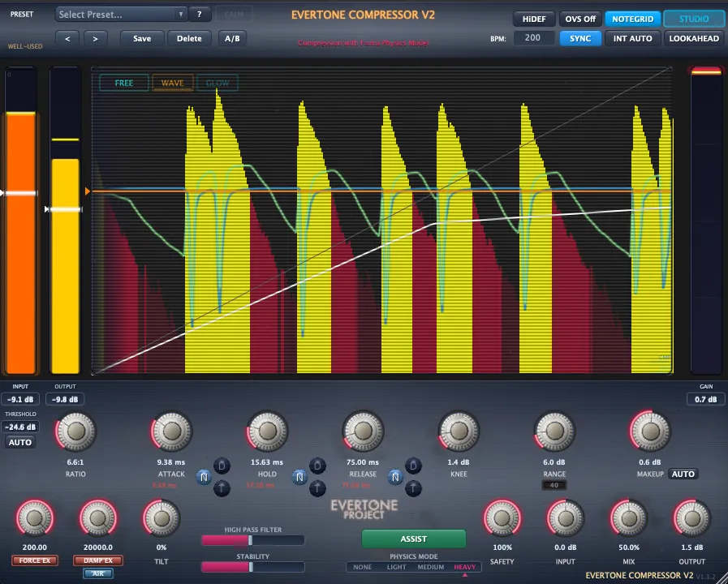Click the threshold value field -24.6 dB
728x584 pixels.
pos(20,427)
